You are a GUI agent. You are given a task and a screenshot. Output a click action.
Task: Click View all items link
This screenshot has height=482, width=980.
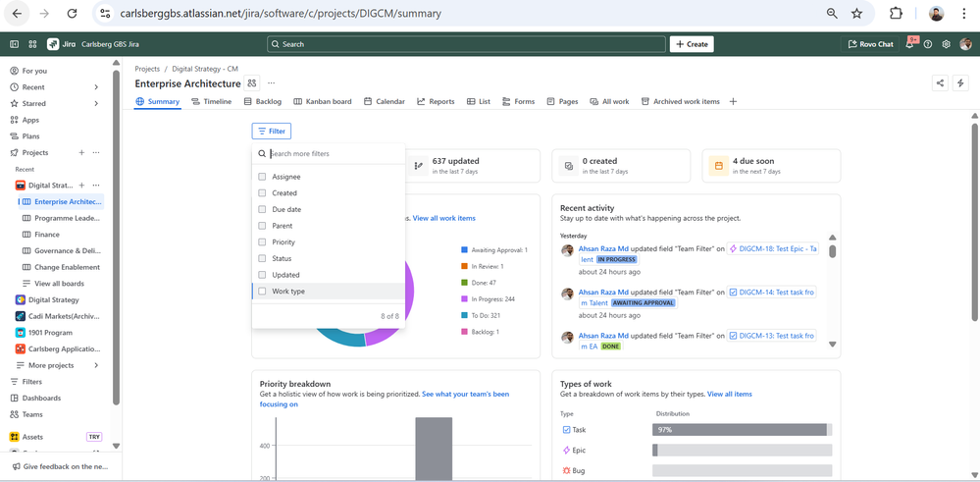(x=730, y=394)
